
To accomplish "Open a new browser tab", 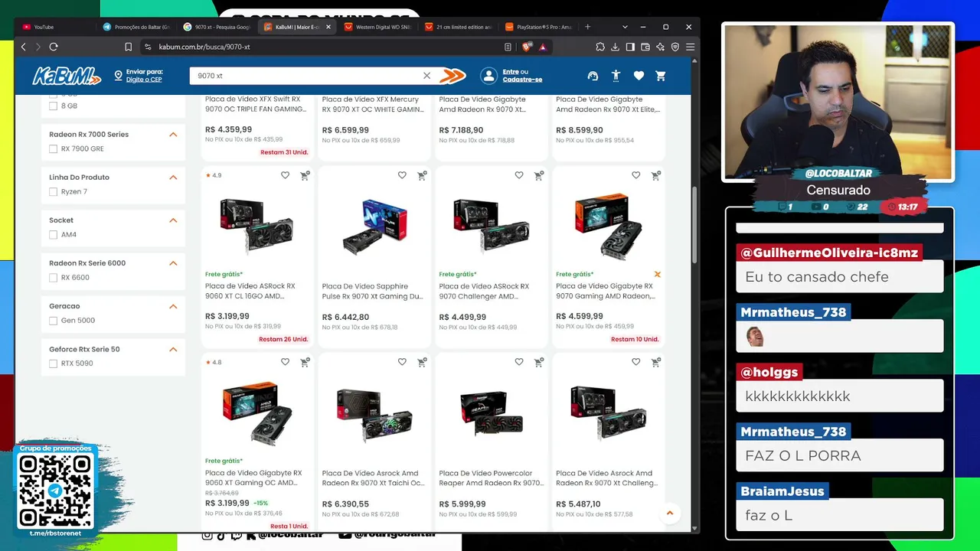I will coord(588,27).
